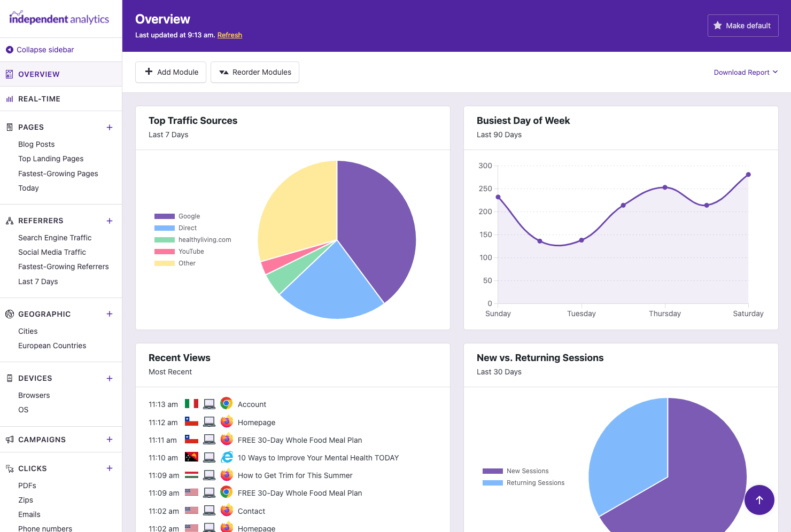Click the Overview sidebar icon
The height and width of the screenshot is (532, 791).
[x=9, y=74]
